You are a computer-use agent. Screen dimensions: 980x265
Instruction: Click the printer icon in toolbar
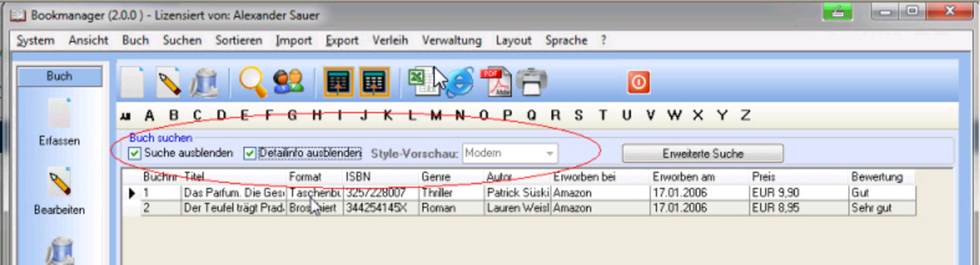[x=531, y=82]
